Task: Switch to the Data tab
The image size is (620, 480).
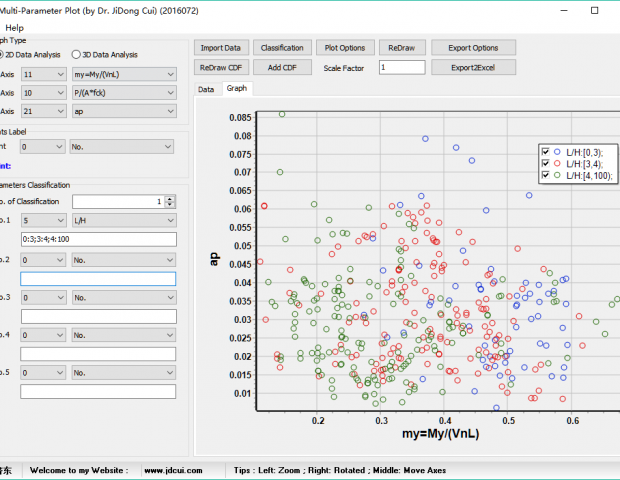Action: click(206, 89)
